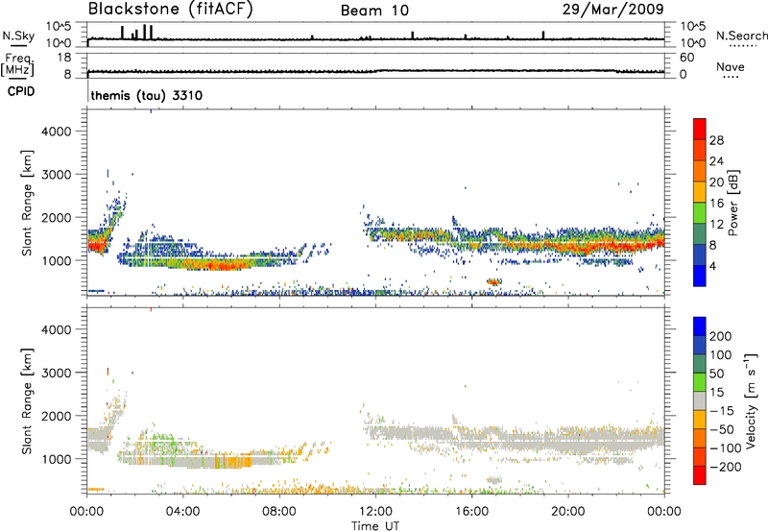
Task: Click the 16:00 time tick label
Action: click(471, 512)
